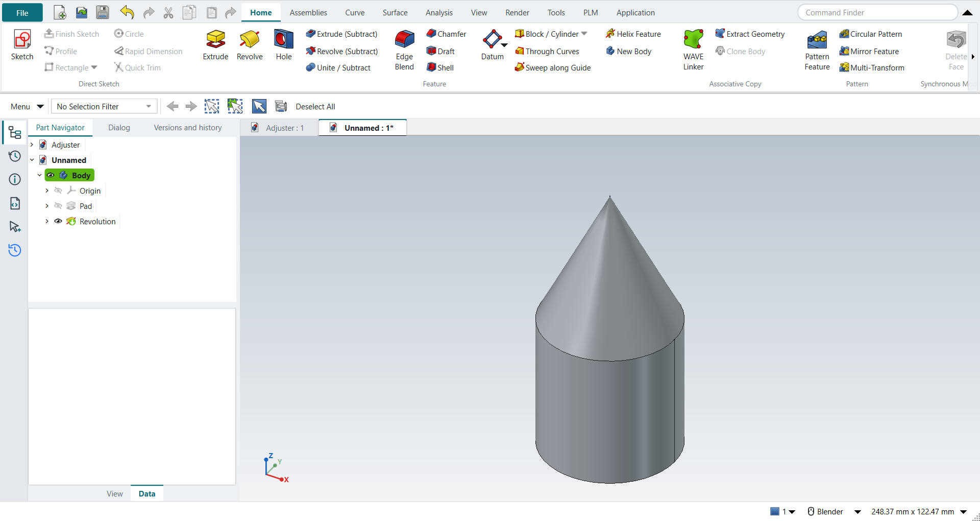Switch to Versions and history tab
980x521 pixels.
[x=188, y=128]
